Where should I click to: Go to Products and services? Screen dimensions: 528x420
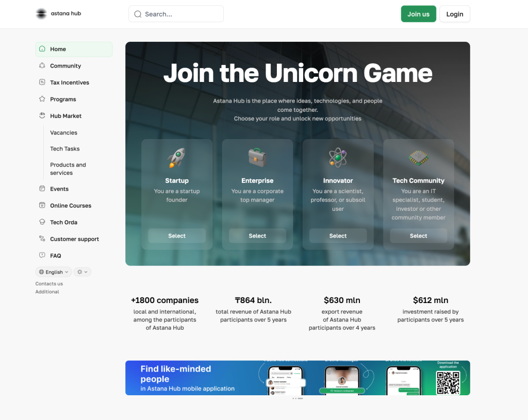pos(68,169)
